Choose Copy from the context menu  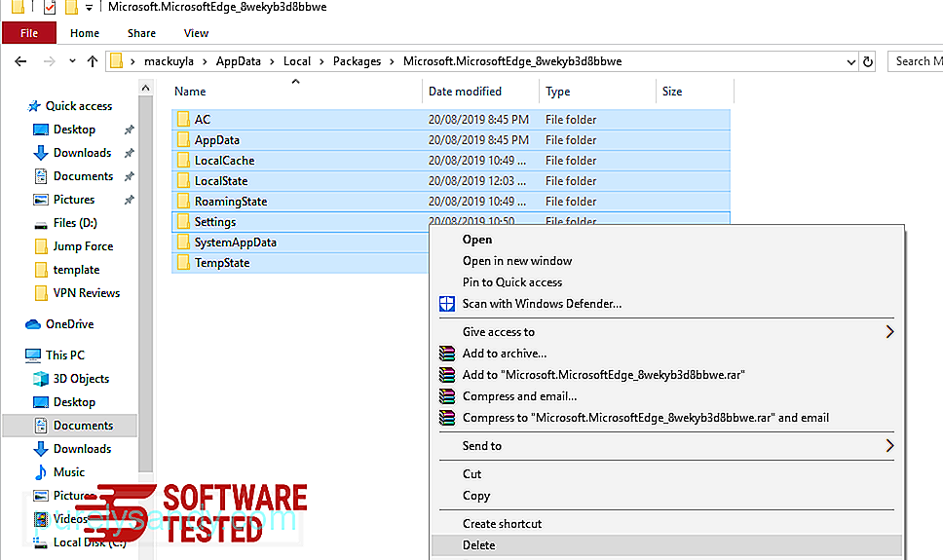click(475, 496)
